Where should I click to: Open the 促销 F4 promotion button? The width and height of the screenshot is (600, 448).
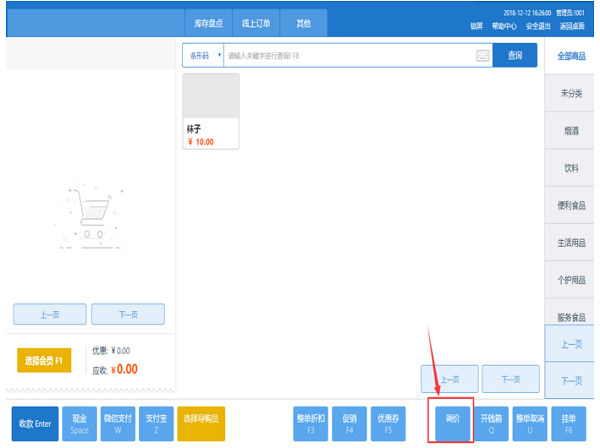pyautogui.click(x=349, y=424)
